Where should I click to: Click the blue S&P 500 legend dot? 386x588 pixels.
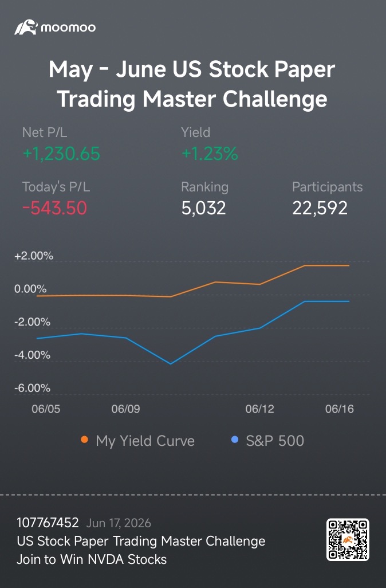(235, 440)
